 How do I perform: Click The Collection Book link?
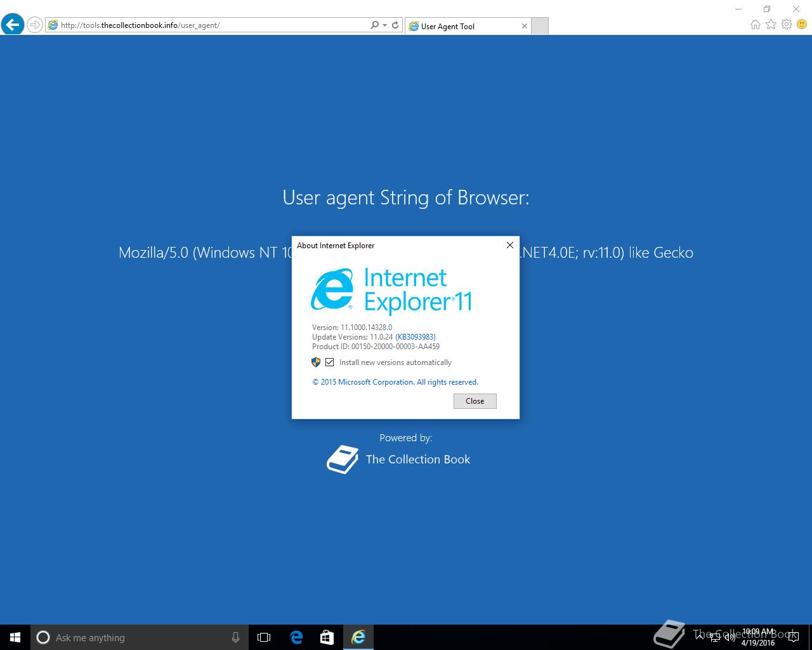(418, 460)
